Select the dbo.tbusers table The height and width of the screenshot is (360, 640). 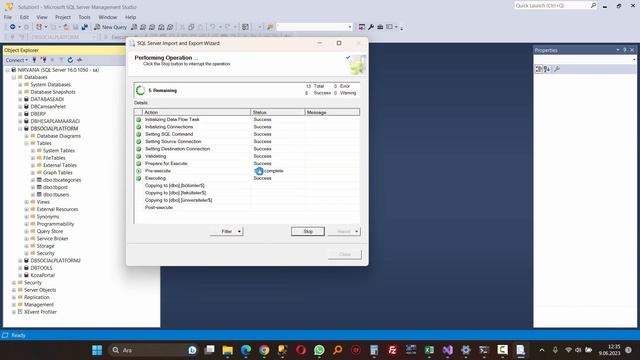pyautogui.click(x=56, y=195)
